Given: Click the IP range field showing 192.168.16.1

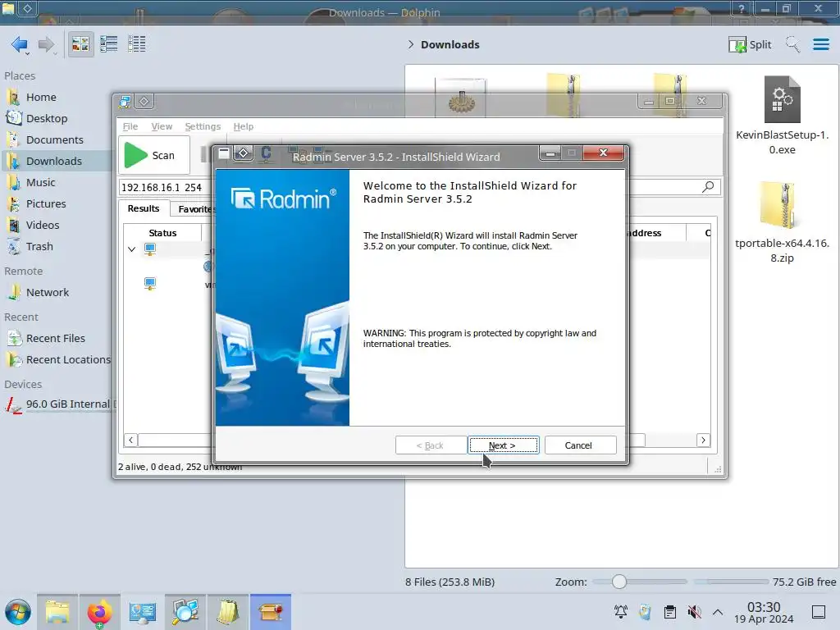Looking at the screenshot, I should coord(162,188).
